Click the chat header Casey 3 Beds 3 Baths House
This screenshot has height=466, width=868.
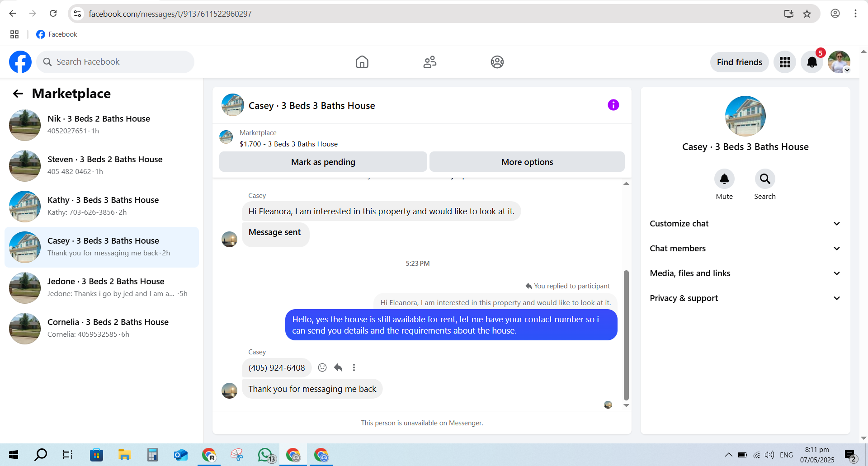click(x=311, y=106)
